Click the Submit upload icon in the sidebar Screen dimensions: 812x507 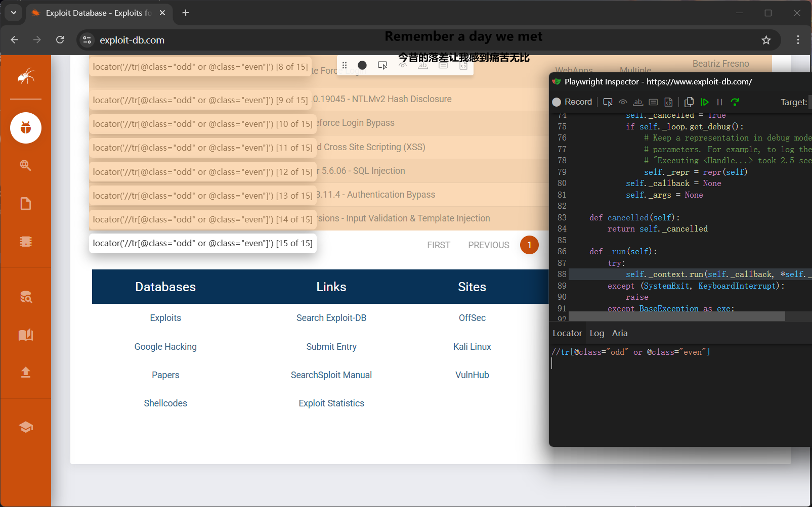click(26, 373)
